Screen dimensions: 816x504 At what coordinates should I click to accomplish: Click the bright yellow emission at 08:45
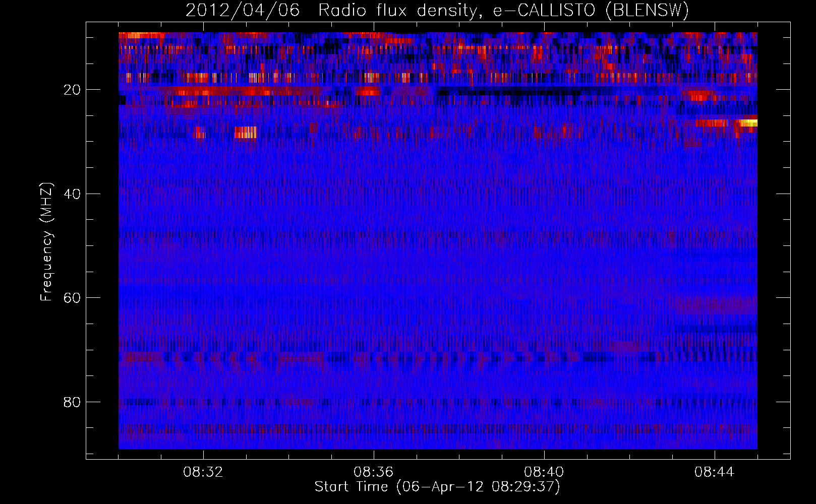tap(748, 123)
